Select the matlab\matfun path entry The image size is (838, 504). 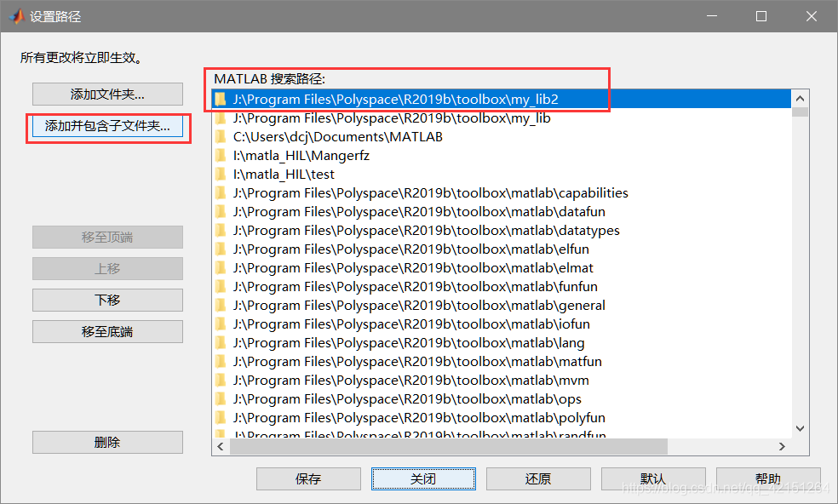coord(502,361)
